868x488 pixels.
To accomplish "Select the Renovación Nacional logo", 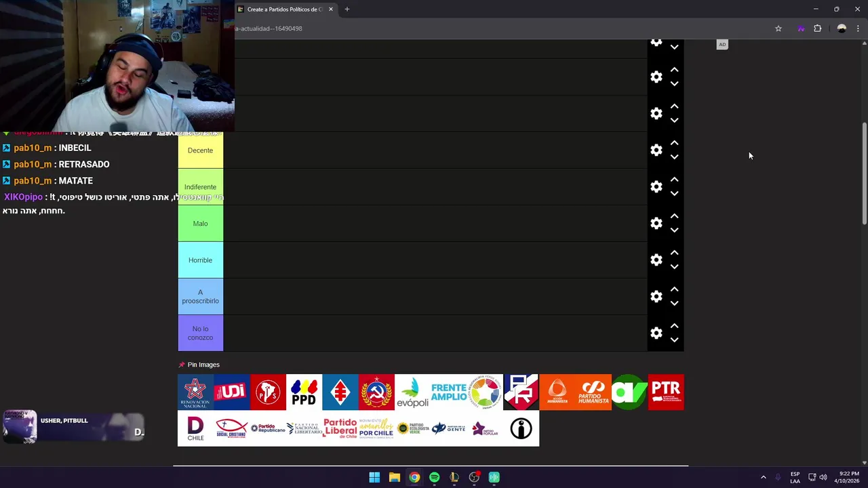I will point(195,392).
